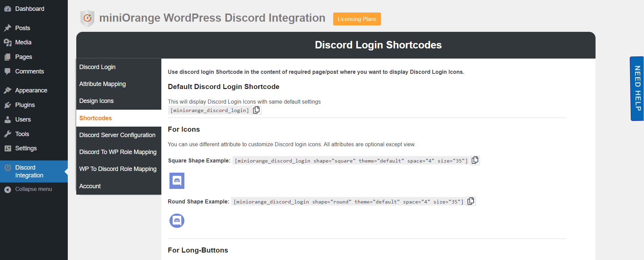Click the square shape shortcode code text
The image size is (644, 260).
[x=351, y=160]
